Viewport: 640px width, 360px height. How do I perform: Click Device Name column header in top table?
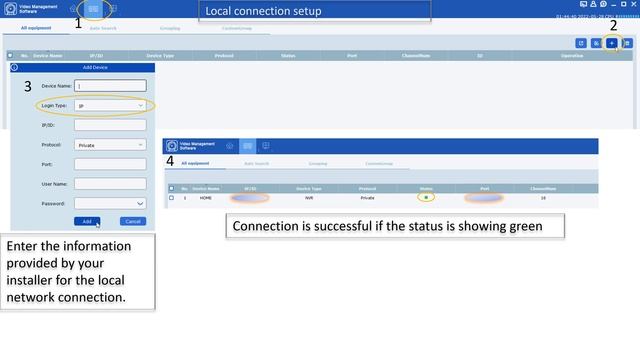[48, 56]
